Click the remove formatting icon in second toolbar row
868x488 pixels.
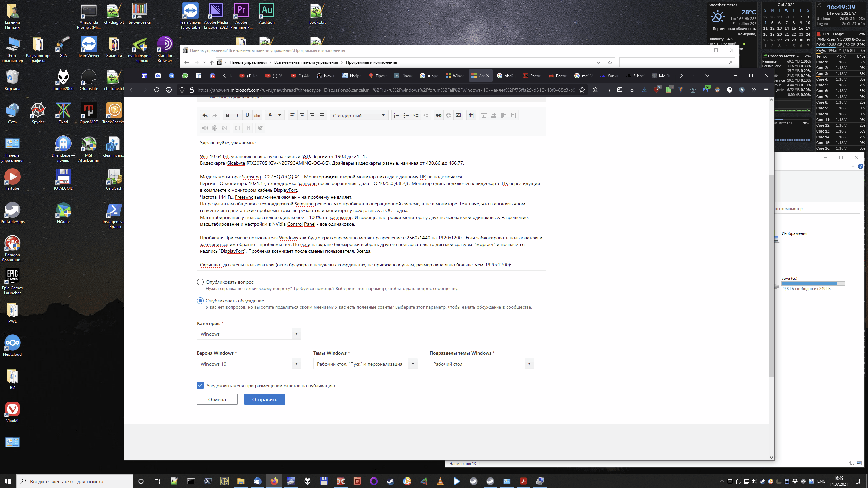260,128
